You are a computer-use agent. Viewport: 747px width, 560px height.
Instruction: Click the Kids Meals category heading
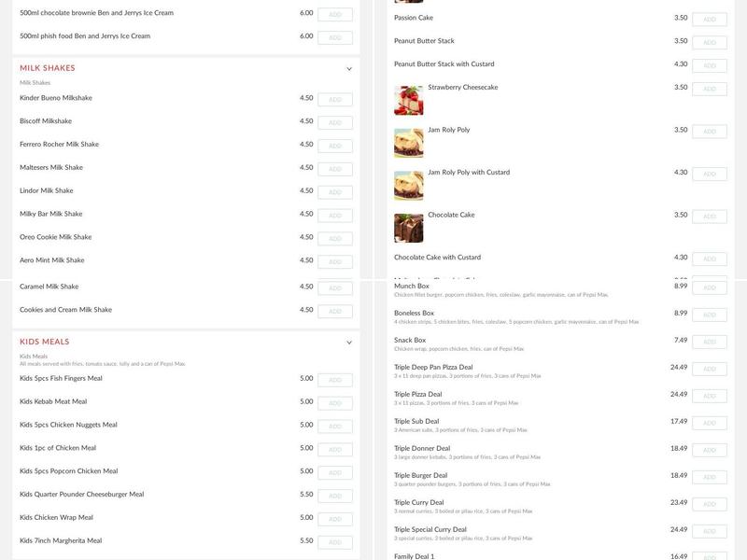(x=44, y=342)
